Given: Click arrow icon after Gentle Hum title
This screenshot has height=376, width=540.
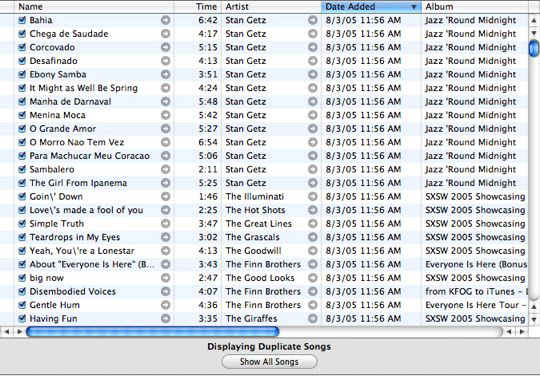Looking at the screenshot, I should coord(166,305).
